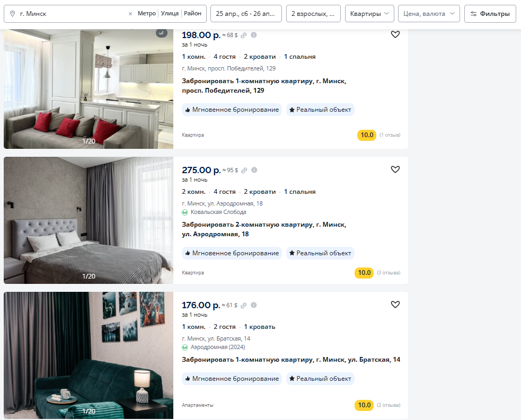Open the guests selector 2 взрослых
The height and width of the screenshot is (420, 521).
313,14
